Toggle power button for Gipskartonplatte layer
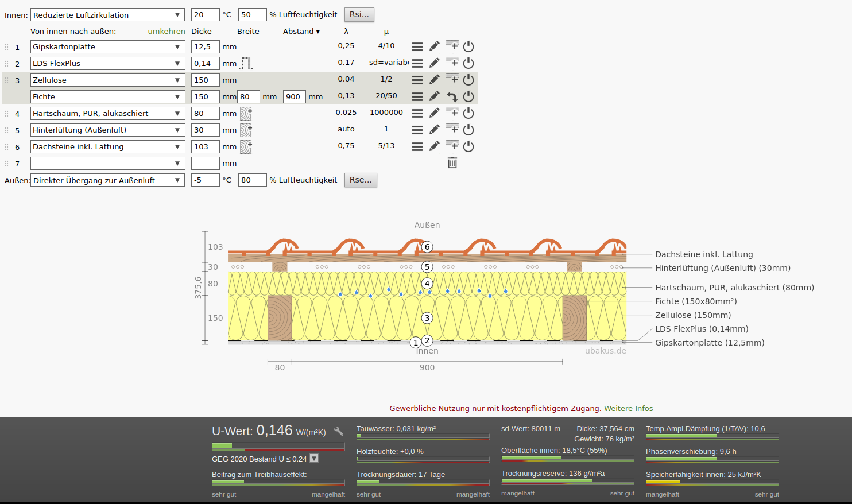Image resolution: width=852 pixels, height=504 pixels. (468, 46)
